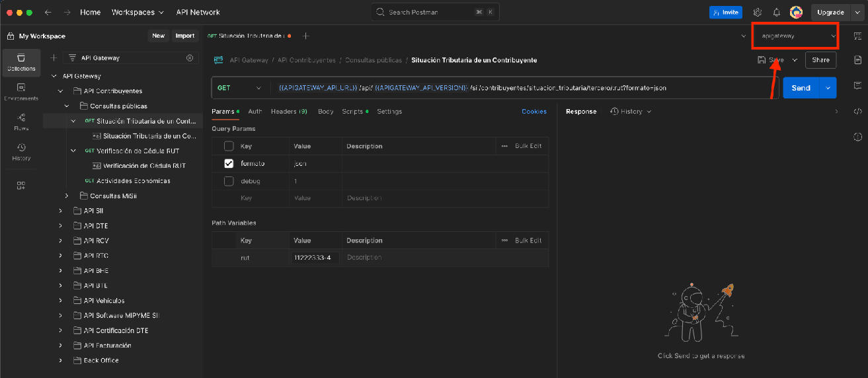This screenshot has height=378, width=868.
Task: Open the environment quick look icon
Action: tap(857, 36)
